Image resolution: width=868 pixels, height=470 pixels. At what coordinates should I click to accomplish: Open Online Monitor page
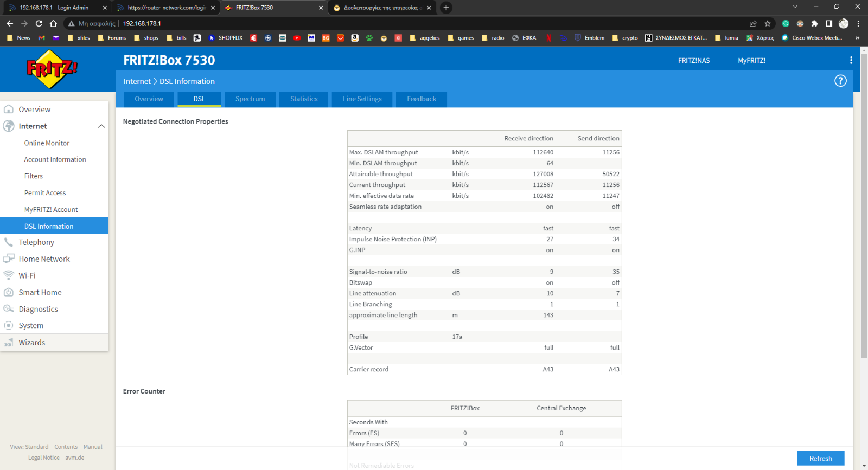pos(47,143)
